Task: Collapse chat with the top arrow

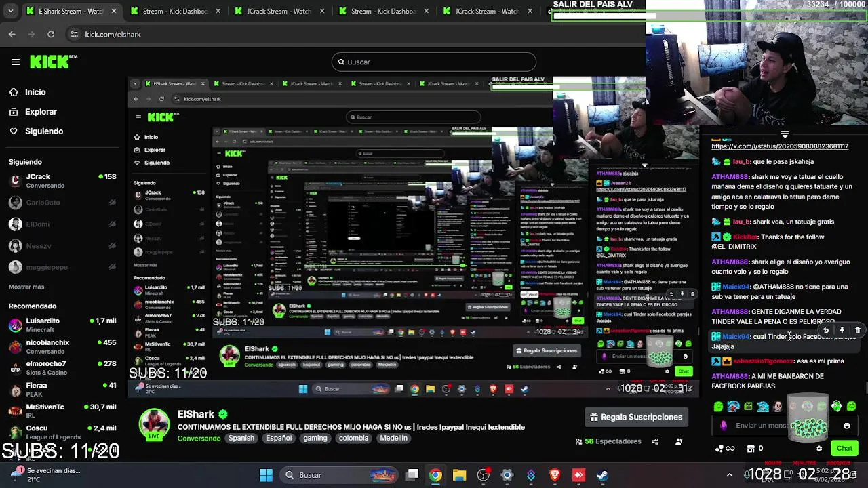Action: click(785, 134)
